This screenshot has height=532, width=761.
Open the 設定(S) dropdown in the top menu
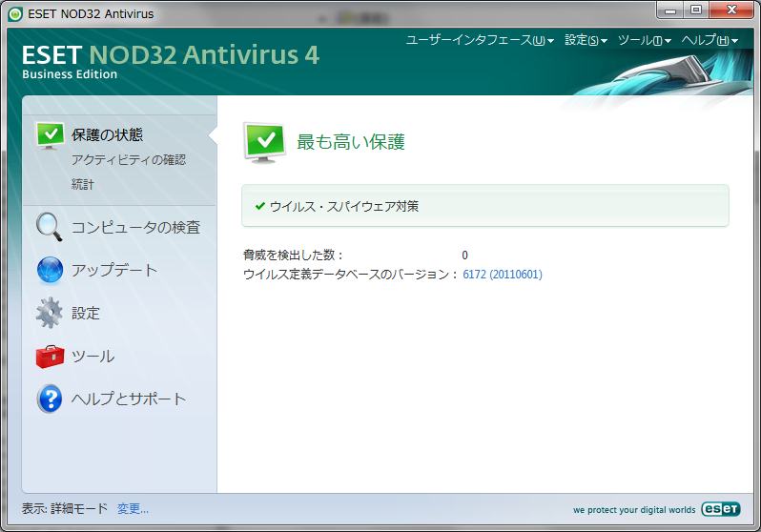pyautogui.click(x=586, y=40)
